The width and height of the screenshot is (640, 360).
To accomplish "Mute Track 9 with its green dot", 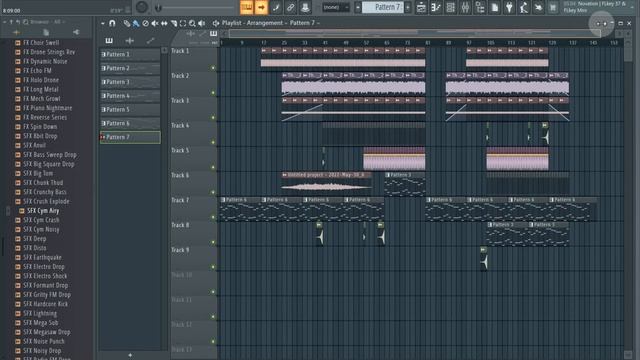I will click(213, 267).
